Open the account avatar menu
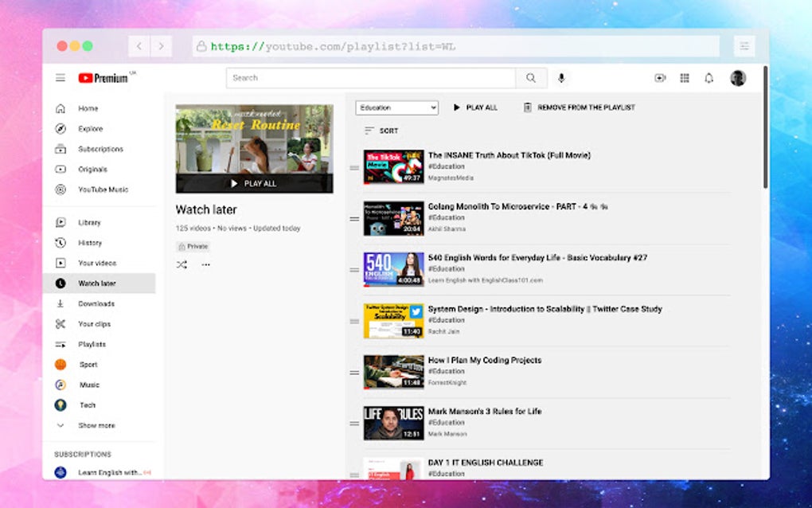This screenshot has height=508, width=812. click(738, 78)
